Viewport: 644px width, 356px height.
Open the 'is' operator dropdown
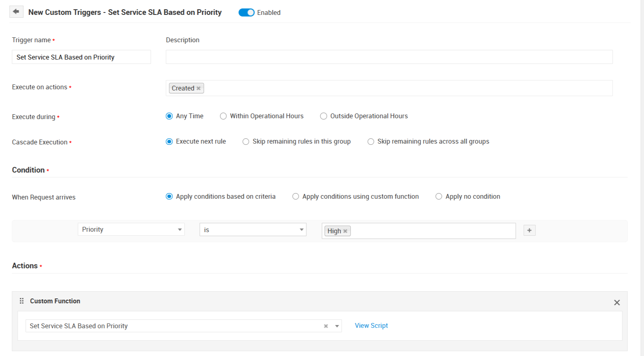[x=253, y=230]
